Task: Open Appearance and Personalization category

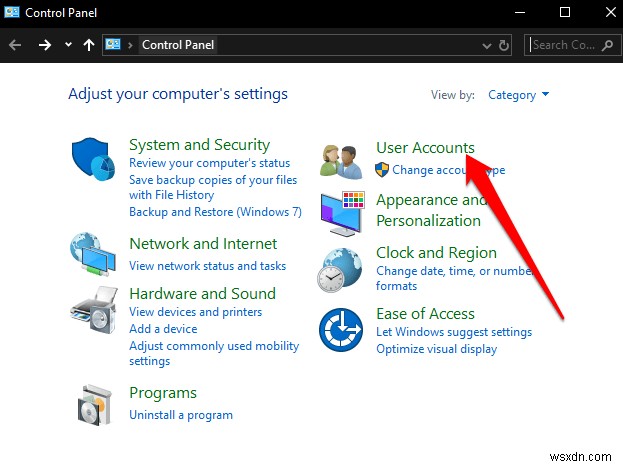Action: click(431, 210)
